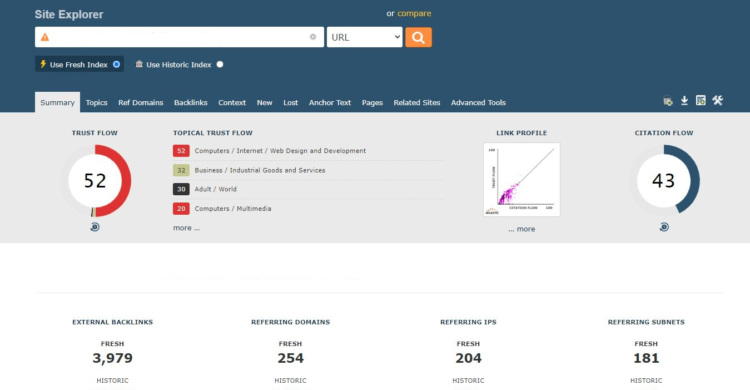
Task: Open the Related Sites tab
Action: [417, 102]
